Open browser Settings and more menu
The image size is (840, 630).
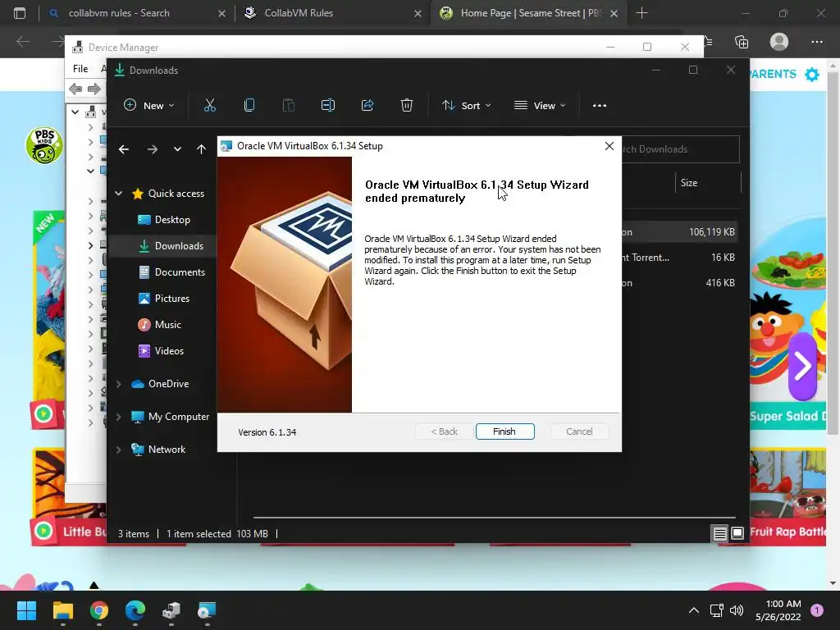pos(816,42)
